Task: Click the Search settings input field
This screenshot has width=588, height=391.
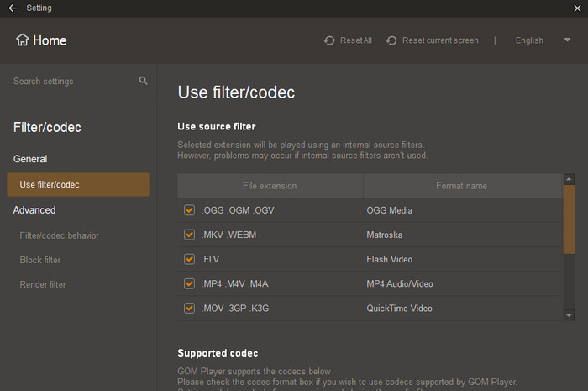Action: click(71, 82)
